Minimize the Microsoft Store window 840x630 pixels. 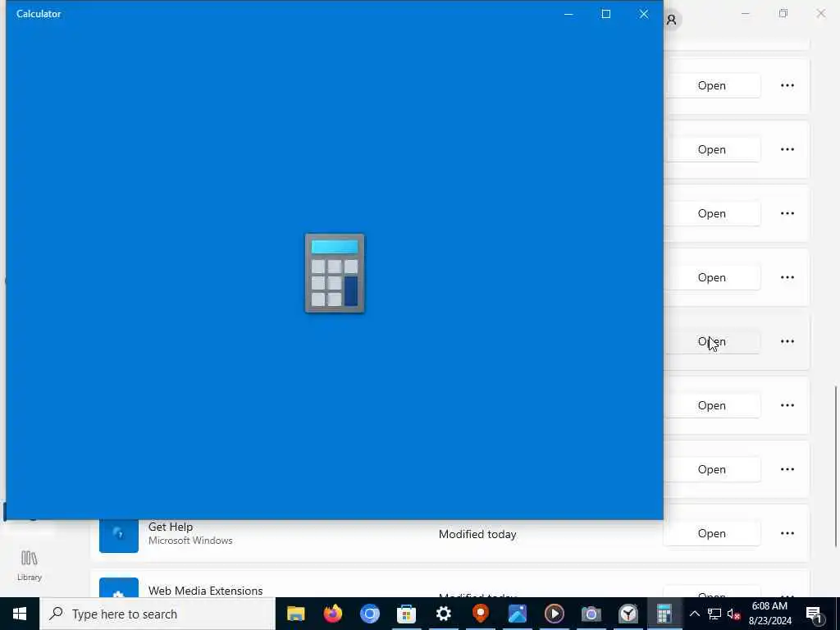745,13
